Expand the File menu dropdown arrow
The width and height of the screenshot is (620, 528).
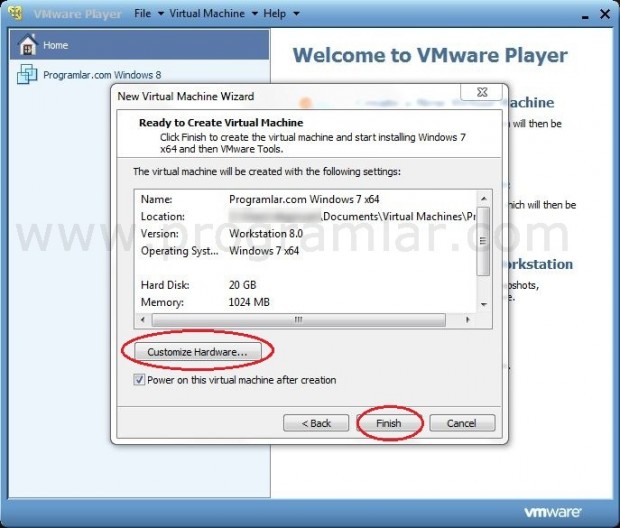pos(161,14)
